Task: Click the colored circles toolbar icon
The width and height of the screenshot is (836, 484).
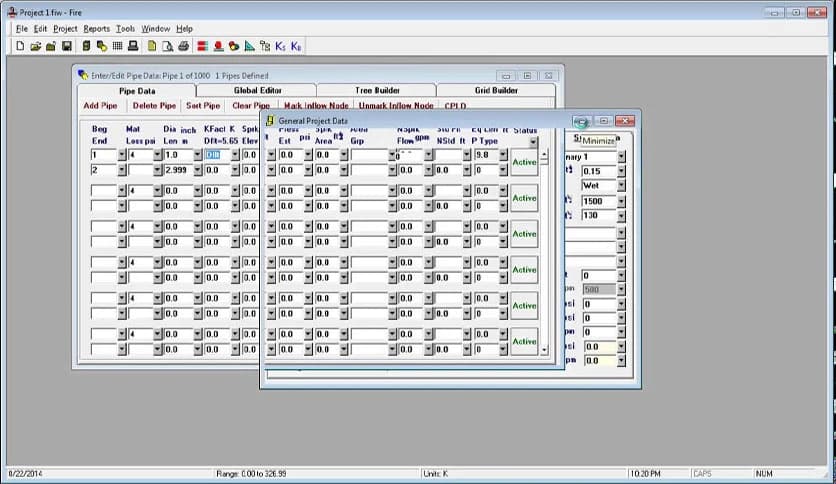Action: tap(234, 46)
